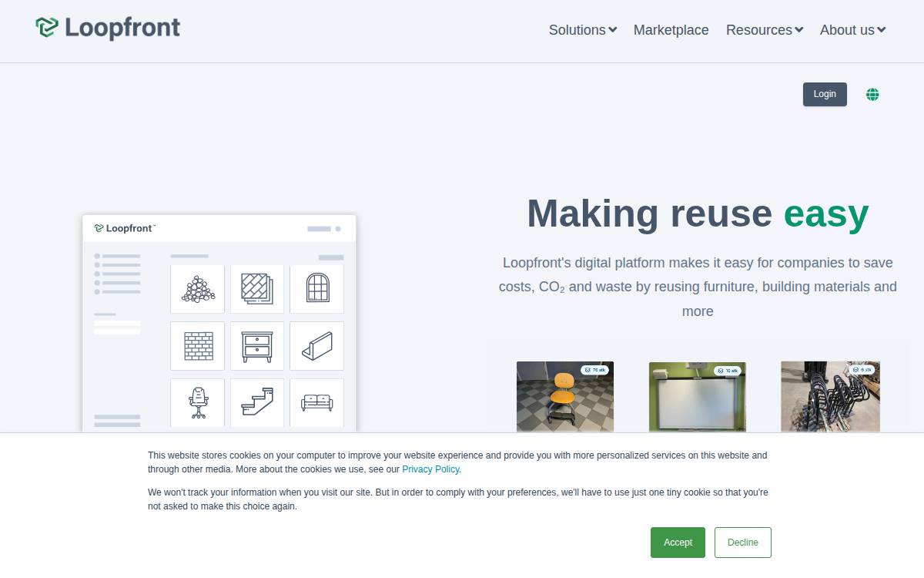
Task: Decline the cookies
Action: tap(743, 543)
